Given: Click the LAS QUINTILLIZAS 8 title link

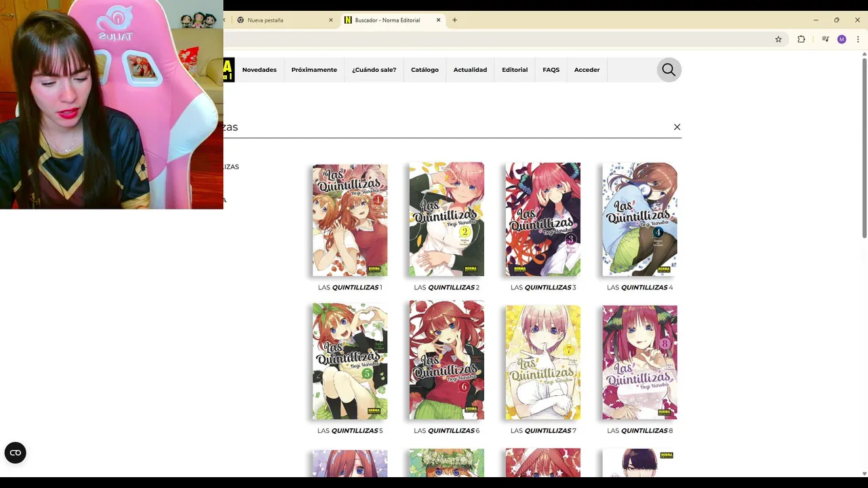Looking at the screenshot, I should click(x=639, y=430).
